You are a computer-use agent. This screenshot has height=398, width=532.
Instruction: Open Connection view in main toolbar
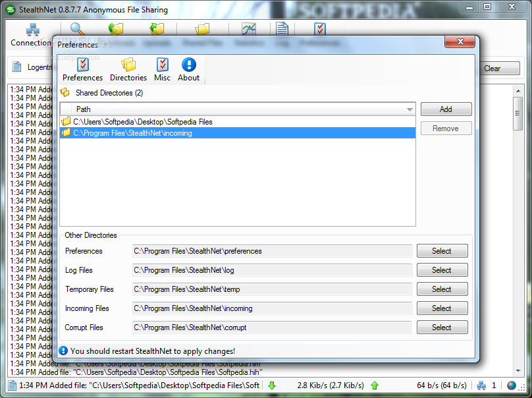click(x=32, y=35)
